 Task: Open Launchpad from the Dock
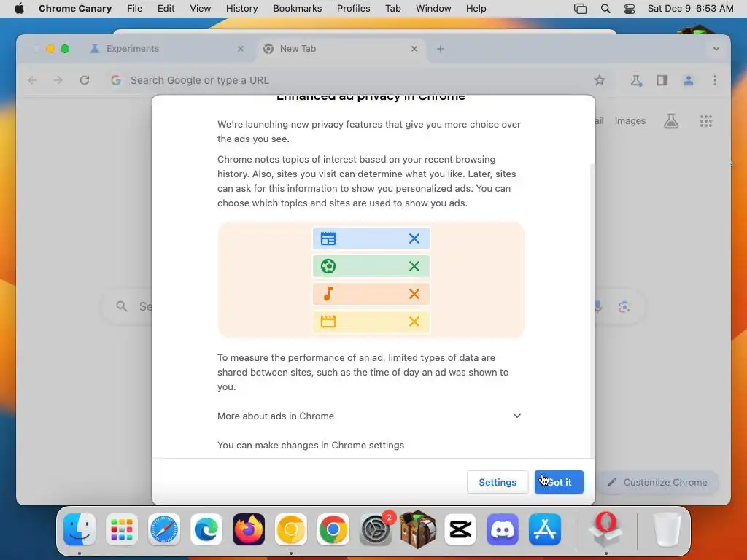click(122, 529)
